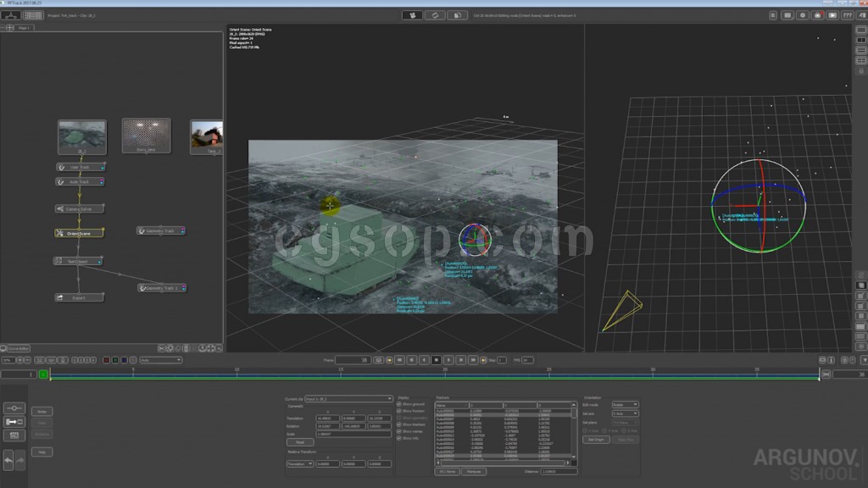Select the User Track node
The width and height of the screenshot is (868, 488).
[81, 167]
